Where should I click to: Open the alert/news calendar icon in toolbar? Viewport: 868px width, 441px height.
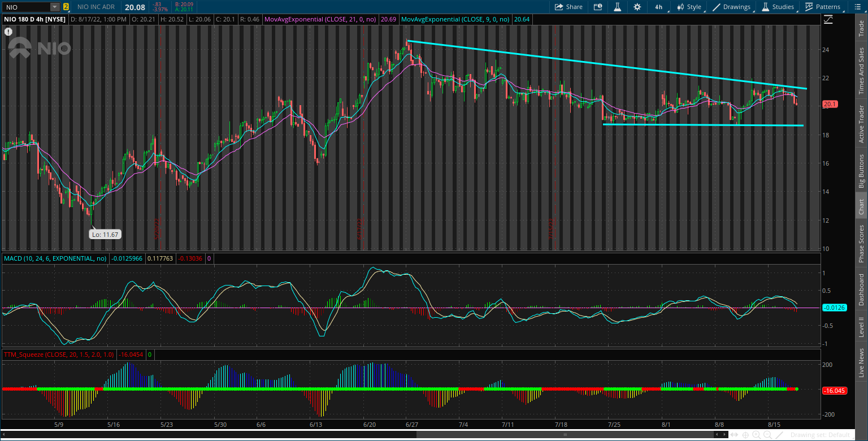598,7
